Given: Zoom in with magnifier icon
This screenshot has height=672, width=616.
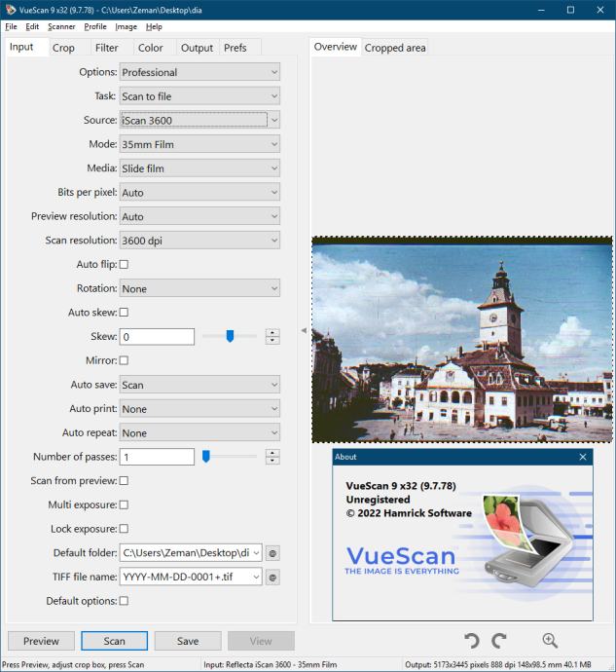Looking at the screenshot, I should click(550, 640).
